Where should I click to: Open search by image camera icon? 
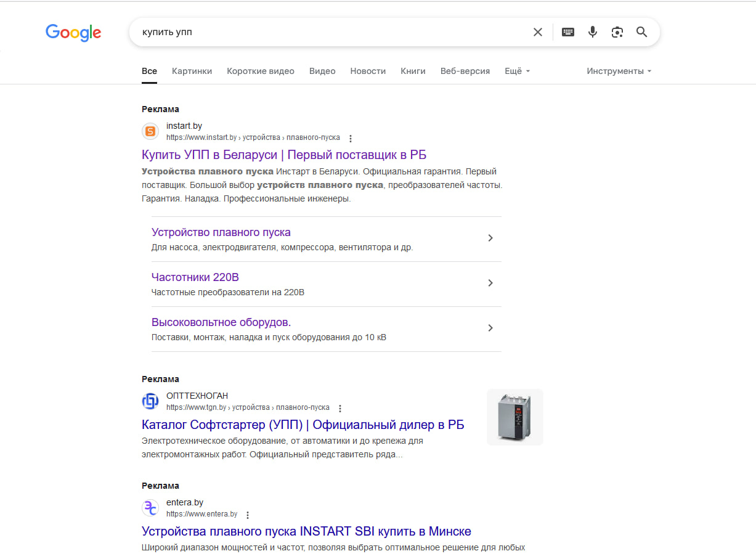617,32
